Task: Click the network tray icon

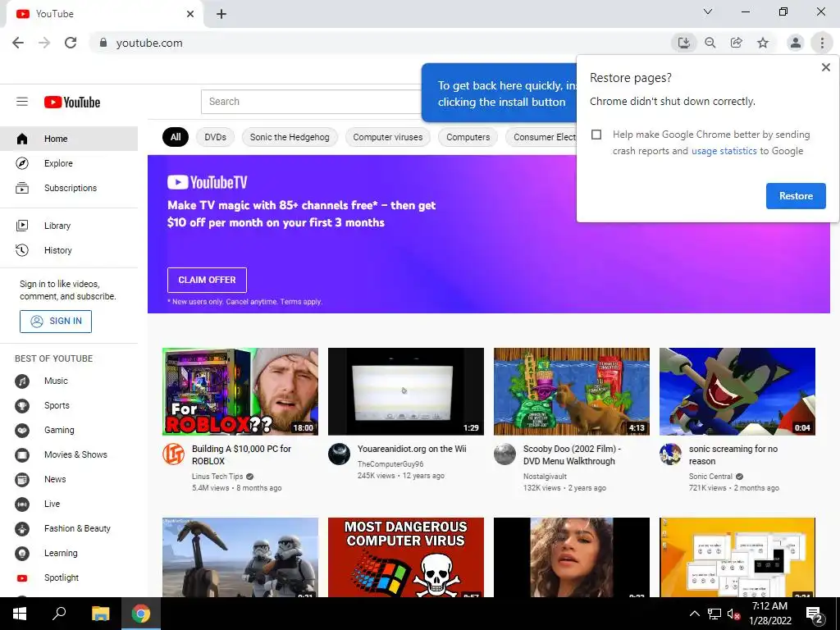Action: [714, 614]
